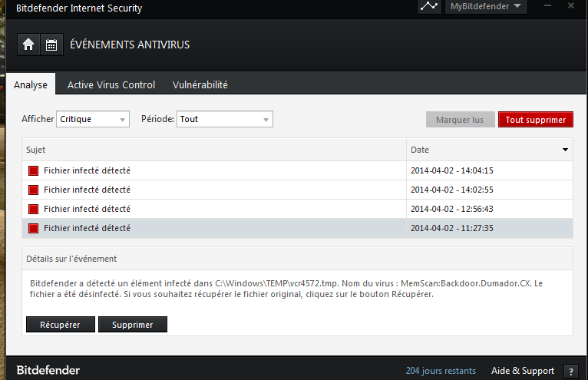Expand the MyBitdefender dropdown menu
Screen dimensions: 588x380
tap(486, 6)
